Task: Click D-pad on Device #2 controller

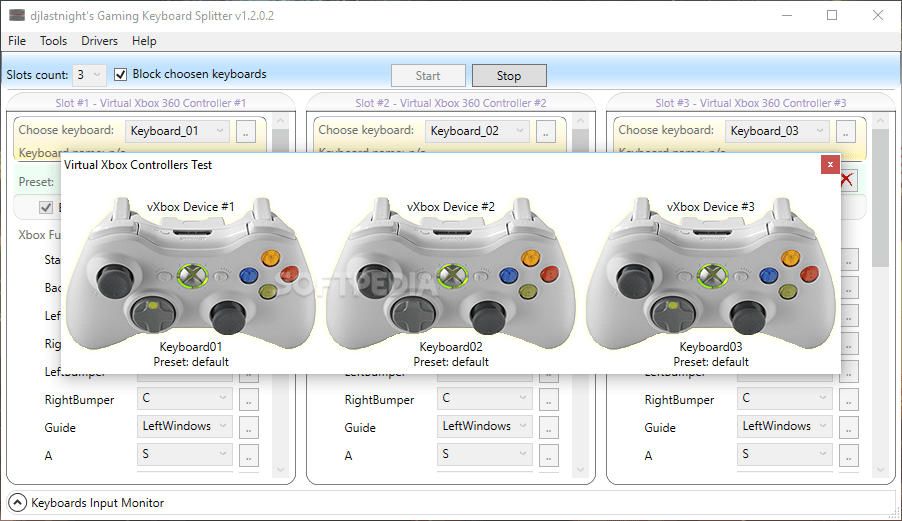Action: (x=412, y=313)
